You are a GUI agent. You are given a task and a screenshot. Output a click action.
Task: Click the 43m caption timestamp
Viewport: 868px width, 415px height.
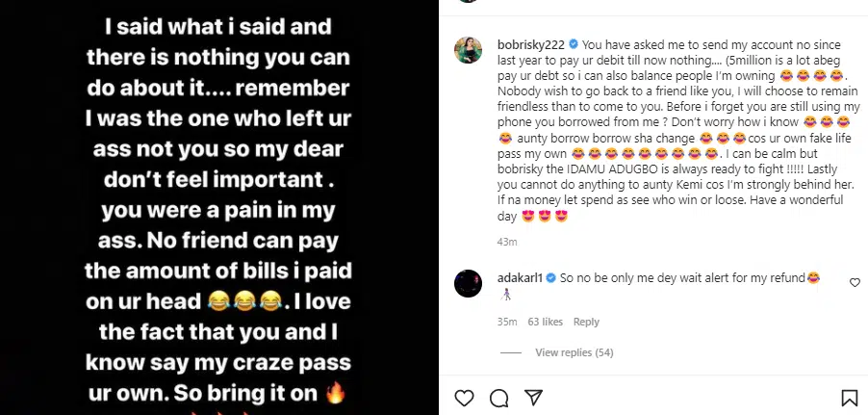point(504,241)
